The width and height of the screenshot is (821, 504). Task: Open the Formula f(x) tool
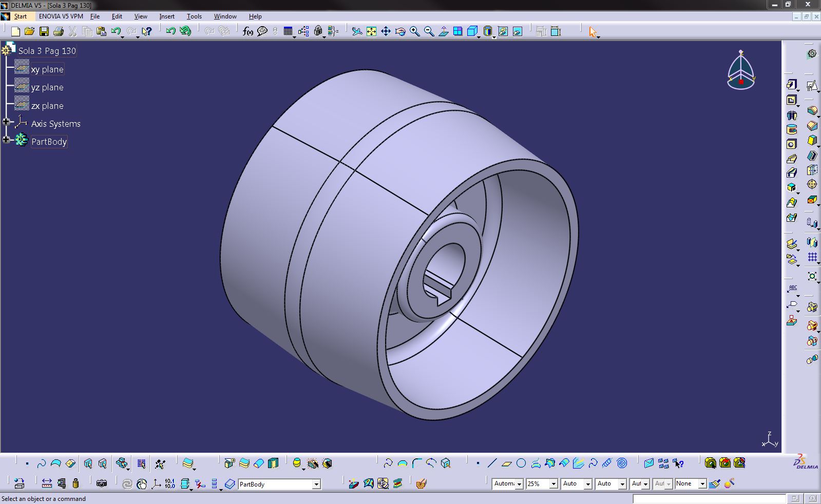coord(248,31)
